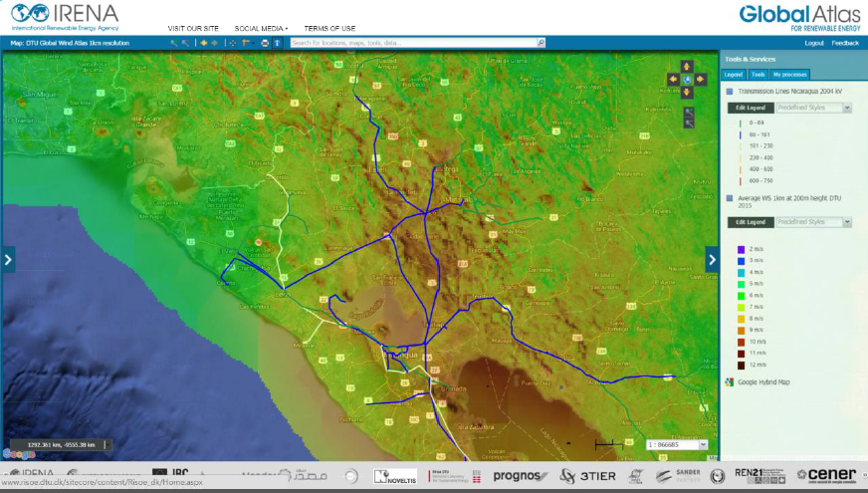This screenshot has width=868, height=493.
Task: Pan the map right with arrow
Action: coord(699,79)
